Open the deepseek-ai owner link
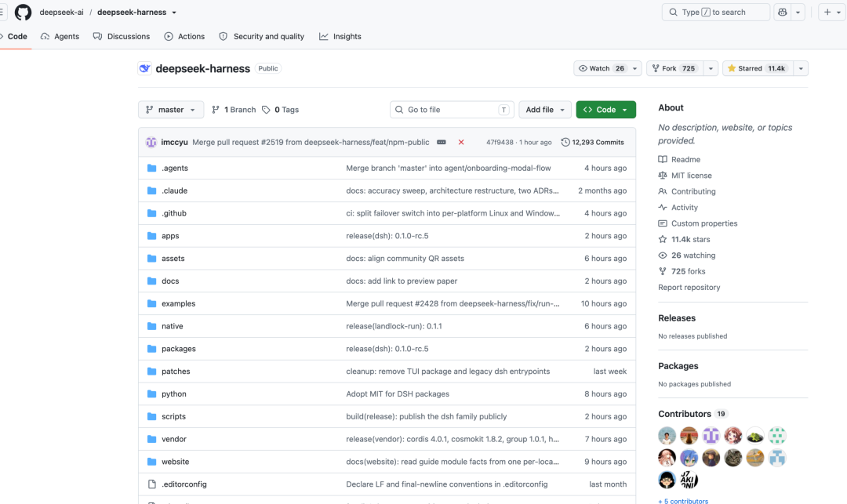The width and height of the screenshot is (847, 504). pyautogui.click(x=62, y=12)
